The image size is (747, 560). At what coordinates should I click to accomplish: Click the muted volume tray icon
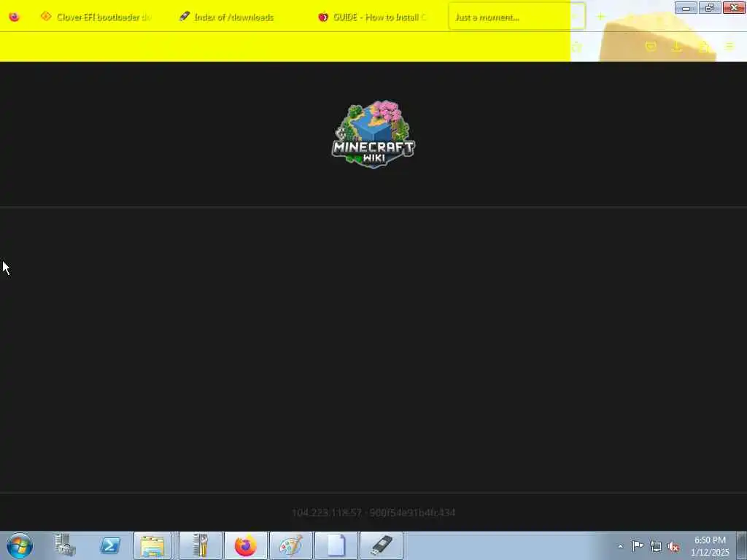pyautogui.click(x=673, y=546)
